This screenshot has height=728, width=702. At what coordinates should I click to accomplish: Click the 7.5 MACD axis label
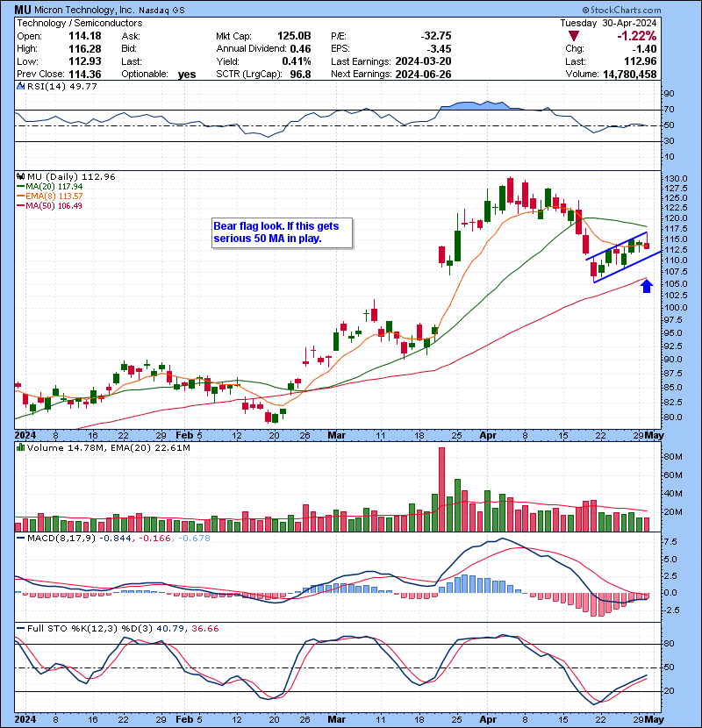(671, 542)
